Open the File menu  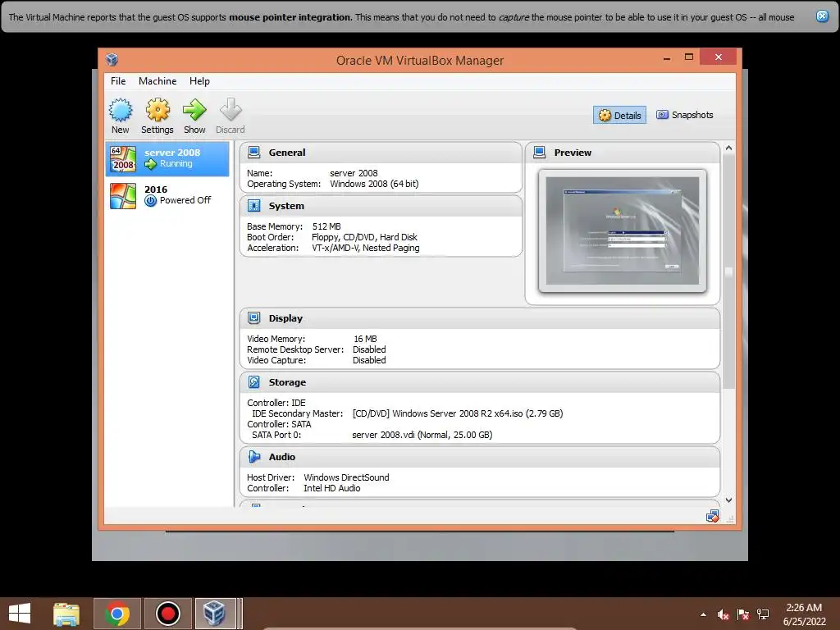[x=118, y=81]
